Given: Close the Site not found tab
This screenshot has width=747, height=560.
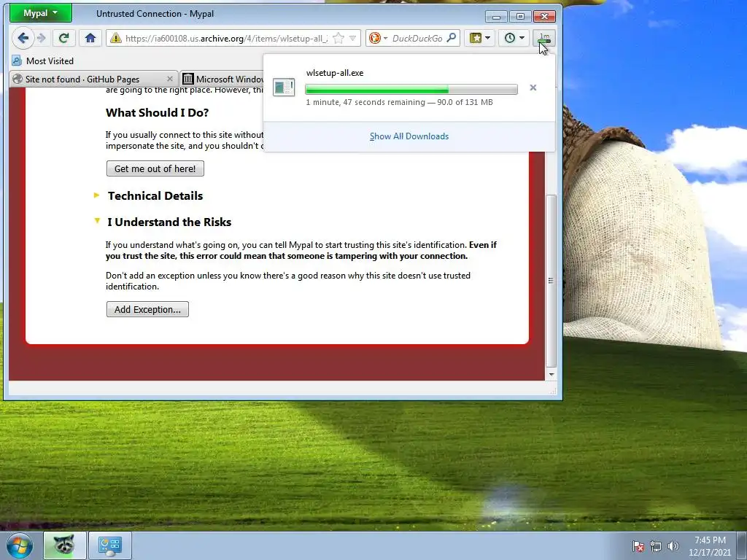Looking at the screenshot, I should [x=170, y=79].
